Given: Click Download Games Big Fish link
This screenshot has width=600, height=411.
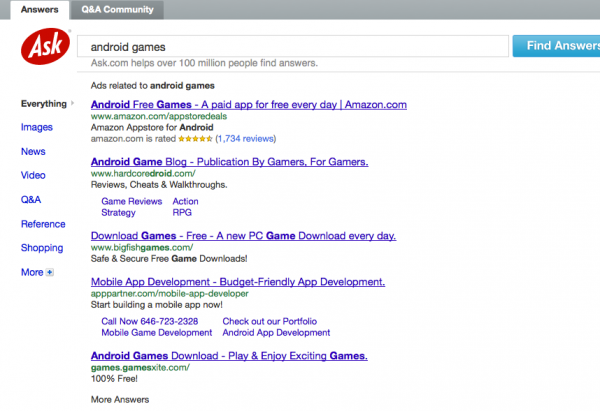Looking at the screenshot, I should click(243, 236).
